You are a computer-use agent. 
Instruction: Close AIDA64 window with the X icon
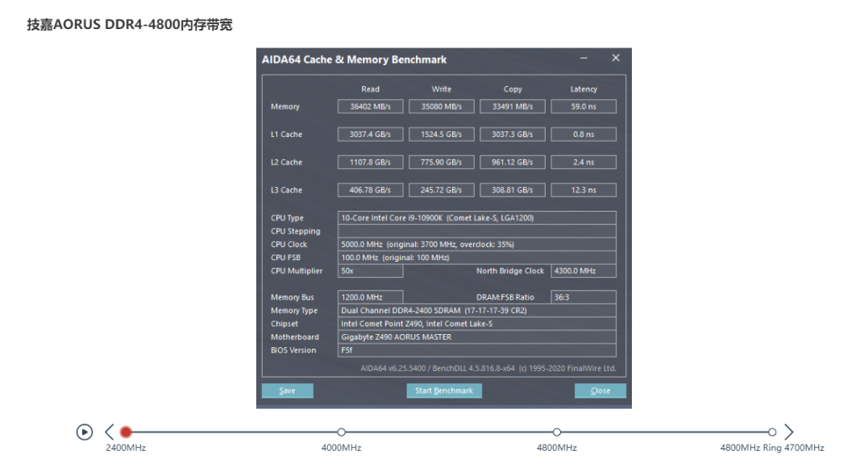tap(616, 59)
